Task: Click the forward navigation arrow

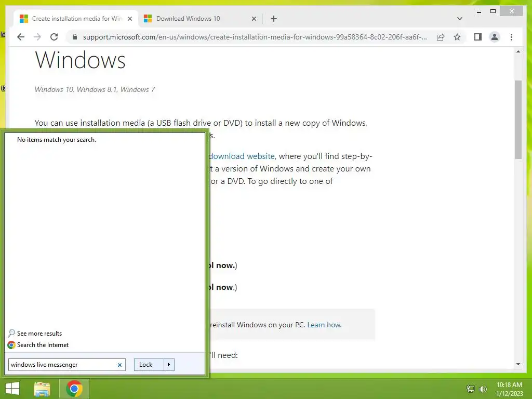Action: point(37,37)
